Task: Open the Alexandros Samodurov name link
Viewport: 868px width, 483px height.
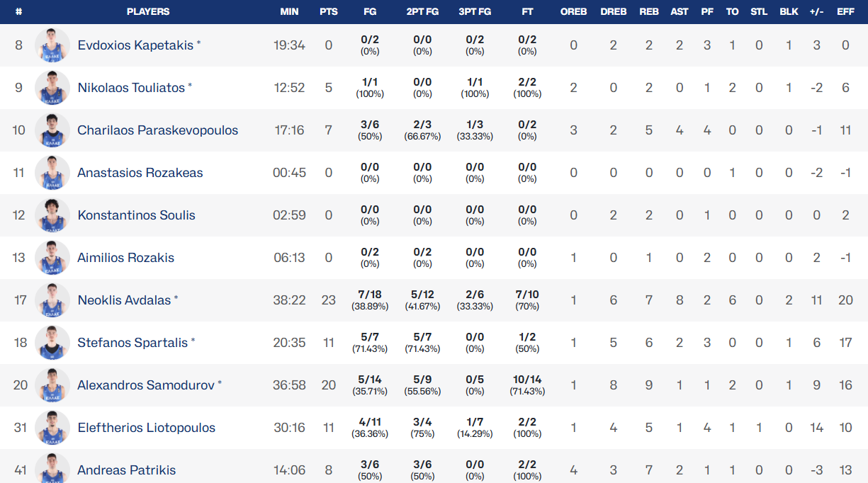Action: point(145,385)
